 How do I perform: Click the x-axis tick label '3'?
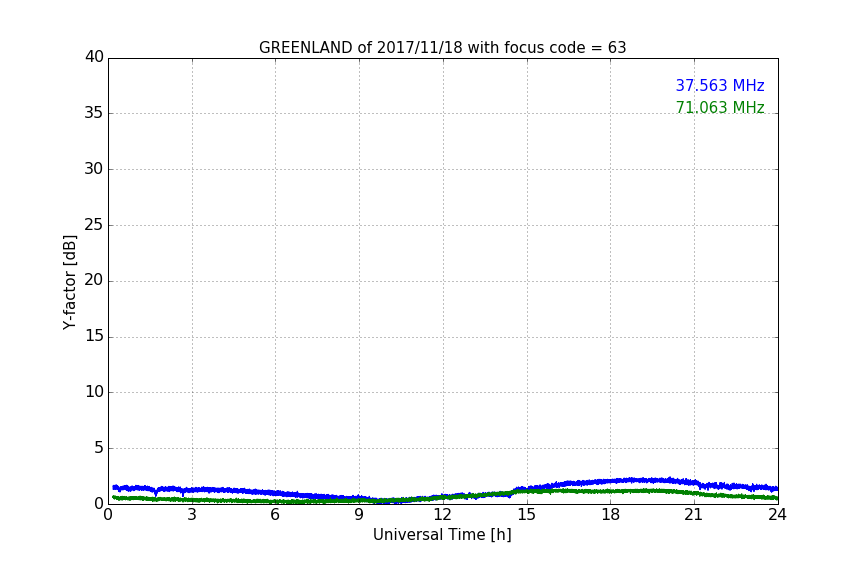tap(192, 515)
